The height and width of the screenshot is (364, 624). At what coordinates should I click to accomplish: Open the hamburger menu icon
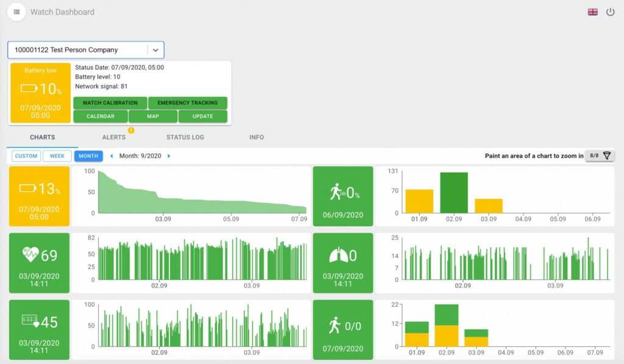[16, 12]
